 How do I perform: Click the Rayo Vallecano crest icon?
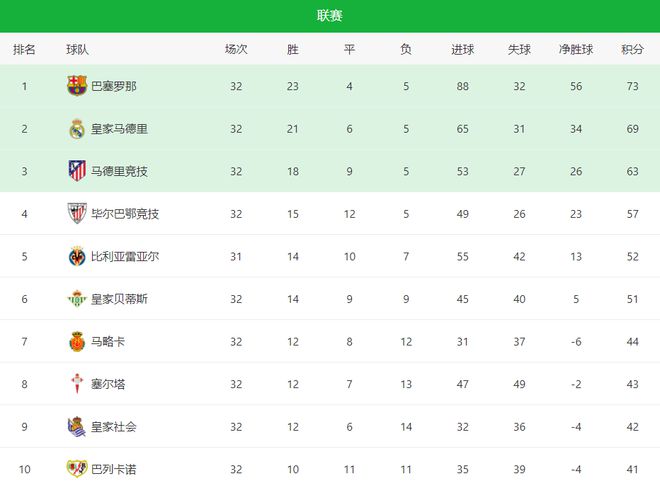click(76, 469)
